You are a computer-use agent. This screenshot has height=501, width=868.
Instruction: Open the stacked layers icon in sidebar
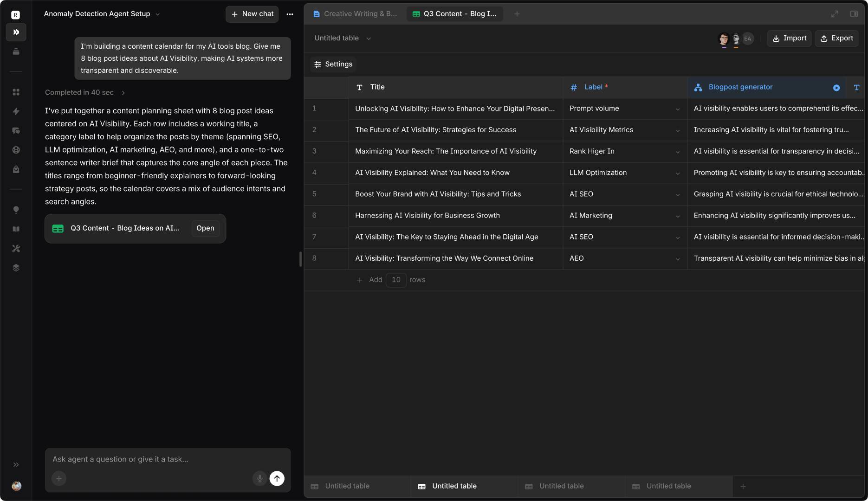coord(16,268)
